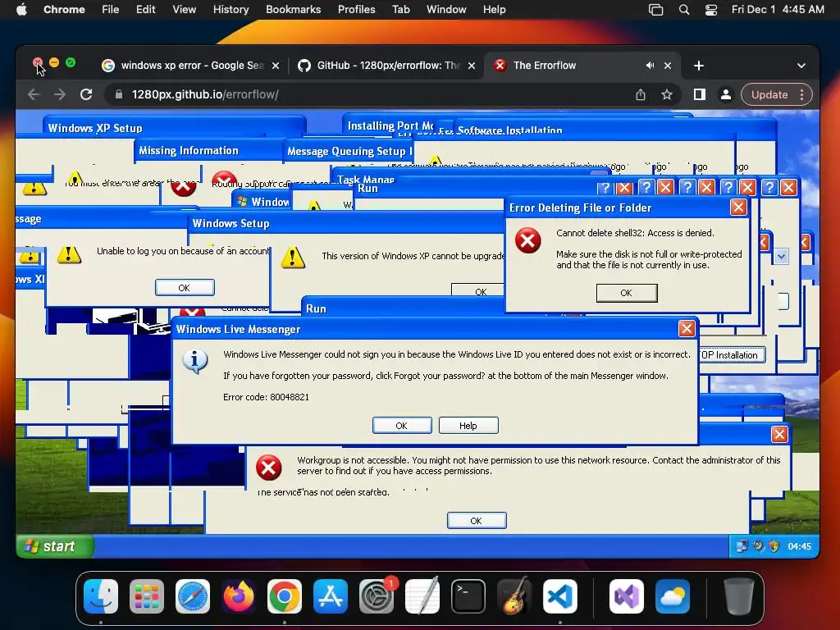Click warning icon in Unable to log on dialog

point(69,254)
